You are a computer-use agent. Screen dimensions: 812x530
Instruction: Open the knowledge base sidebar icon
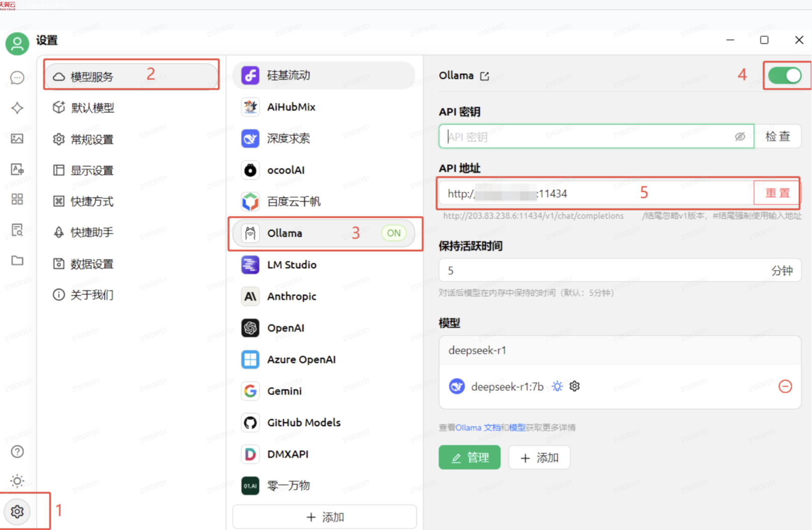17,230
